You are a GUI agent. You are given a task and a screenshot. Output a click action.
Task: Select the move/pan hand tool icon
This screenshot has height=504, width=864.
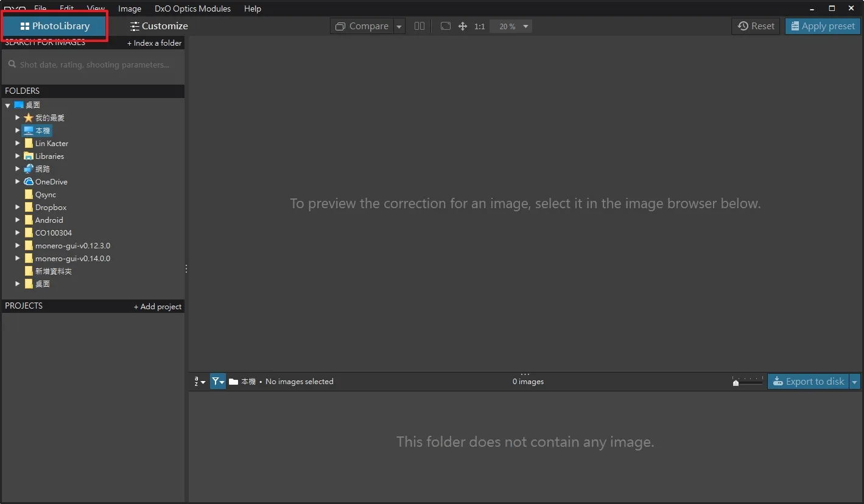tap(463, 26)
